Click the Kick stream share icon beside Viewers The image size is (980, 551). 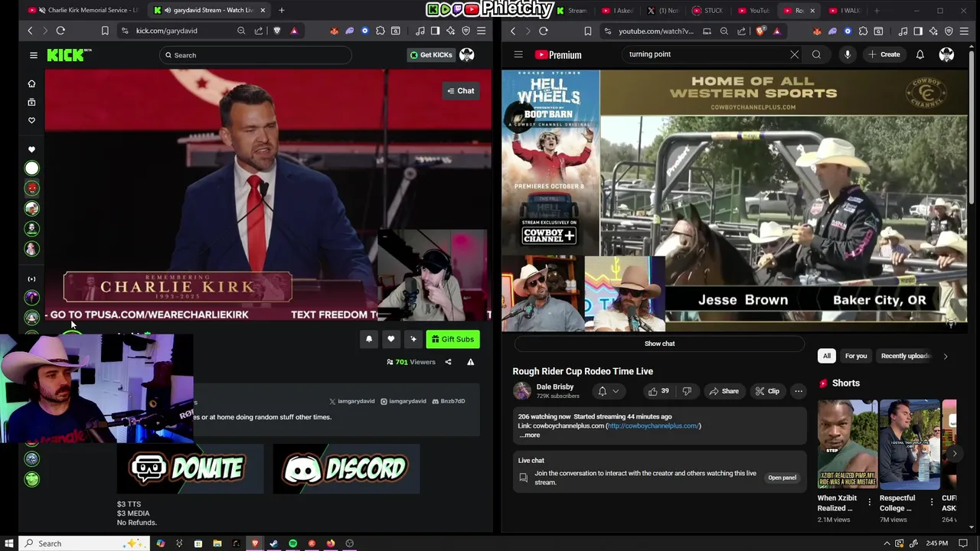coord(449,362)
